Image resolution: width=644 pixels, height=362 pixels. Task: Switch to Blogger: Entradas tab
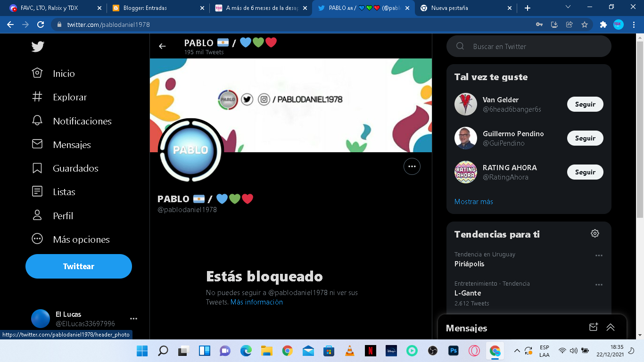coord(155,8)
